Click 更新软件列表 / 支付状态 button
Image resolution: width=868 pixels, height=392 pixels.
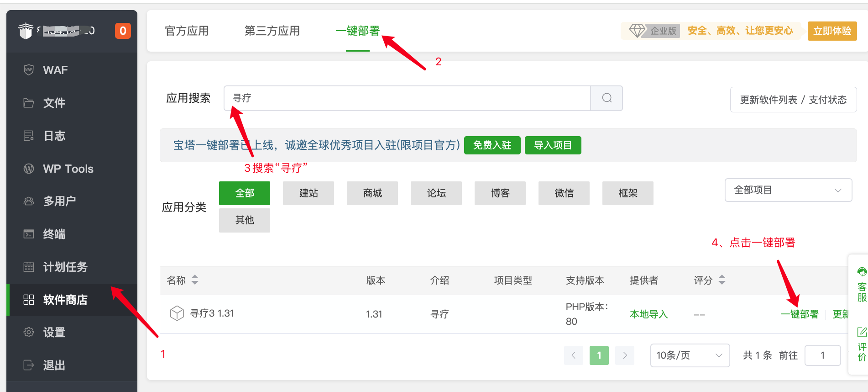793,100
